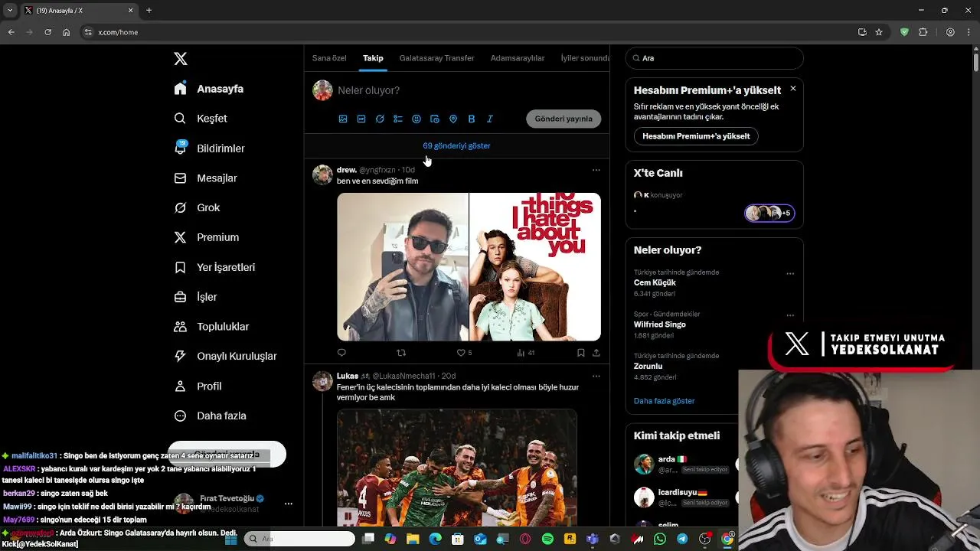Schedule the post with the calendar icon
The width and height of the screenshot is (980, 551).
(x=435, y=119)
